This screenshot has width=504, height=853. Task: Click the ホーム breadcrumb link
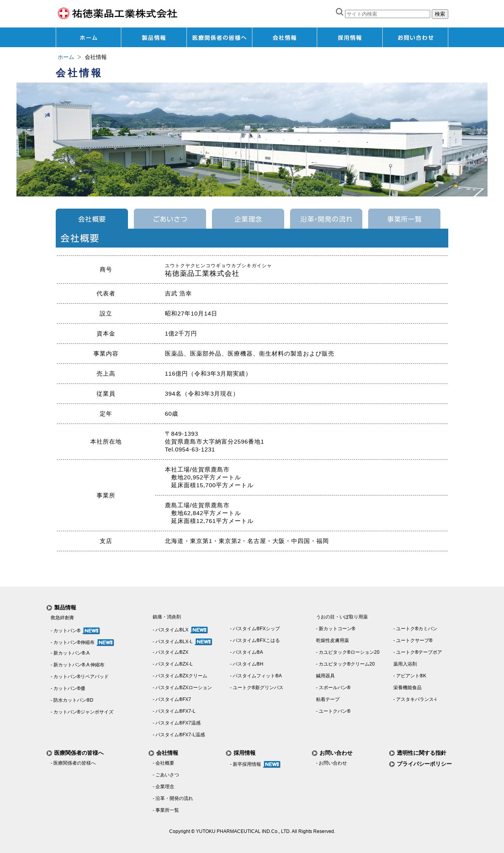click(x=66, y=57)
